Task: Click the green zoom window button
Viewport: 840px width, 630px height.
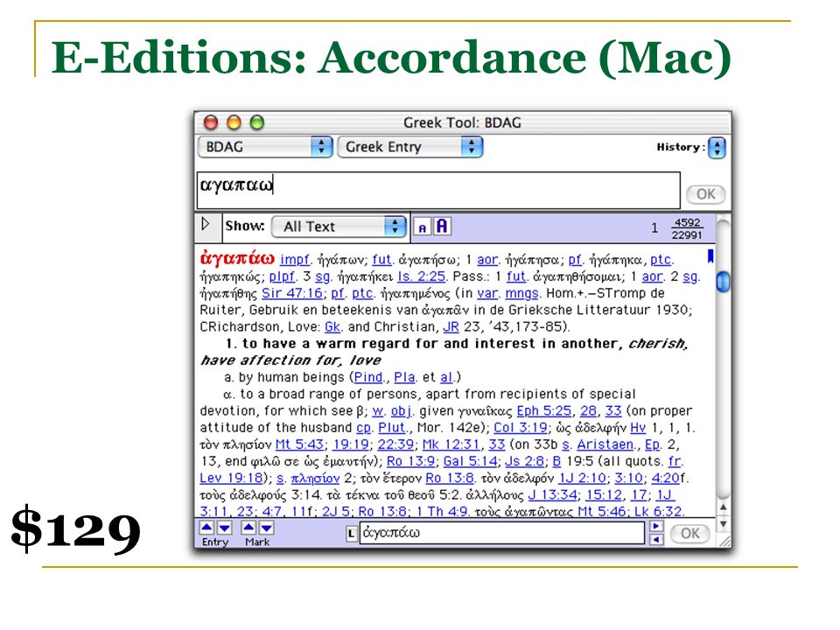Action: pos(257,122)
